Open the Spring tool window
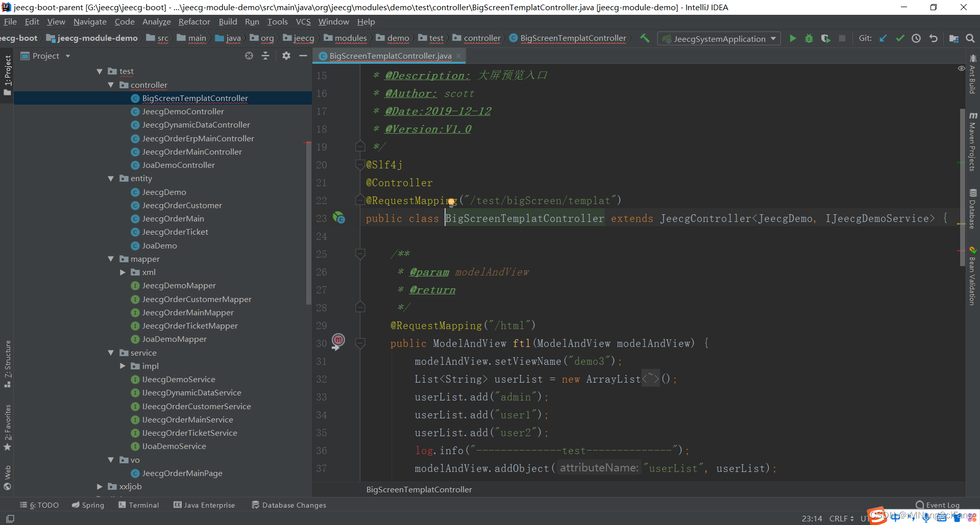The image size is (980, 525). pyautogui.click(x=88, y=505)
